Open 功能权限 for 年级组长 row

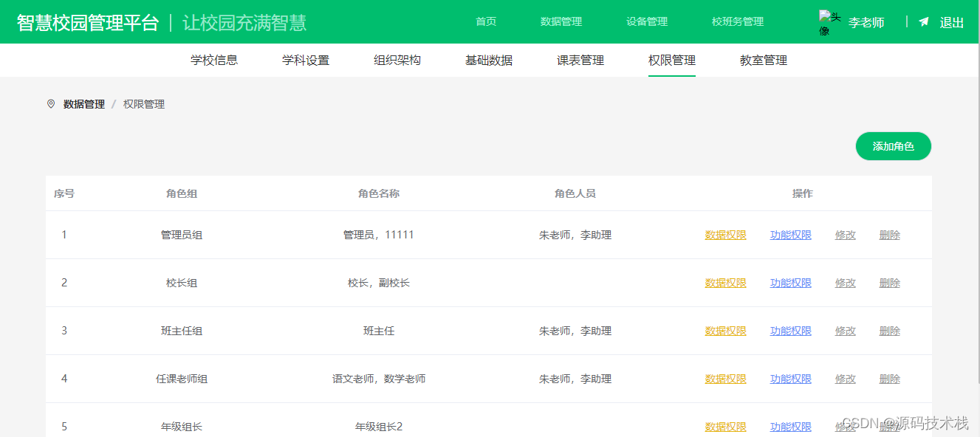pyautogui.click(x=791, y=427)
